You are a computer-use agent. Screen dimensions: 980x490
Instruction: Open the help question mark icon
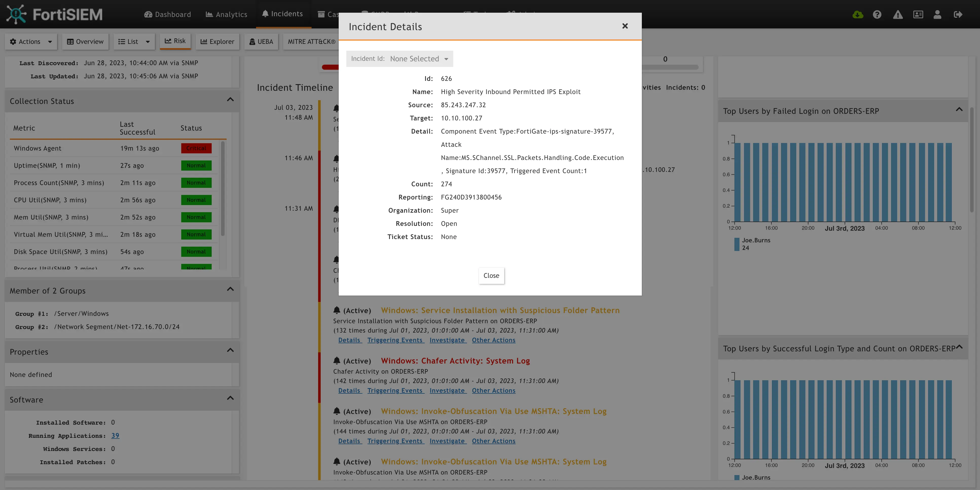click(877, 14)
